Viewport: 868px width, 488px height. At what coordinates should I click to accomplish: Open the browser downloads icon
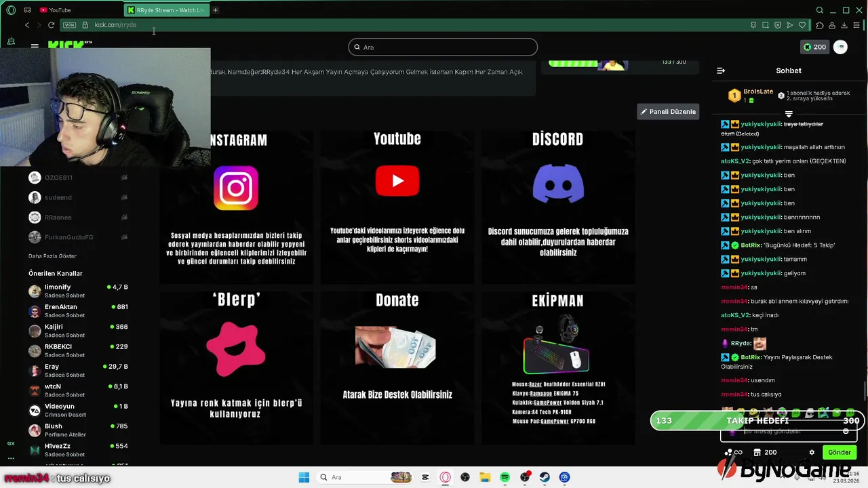click(844, 25)
